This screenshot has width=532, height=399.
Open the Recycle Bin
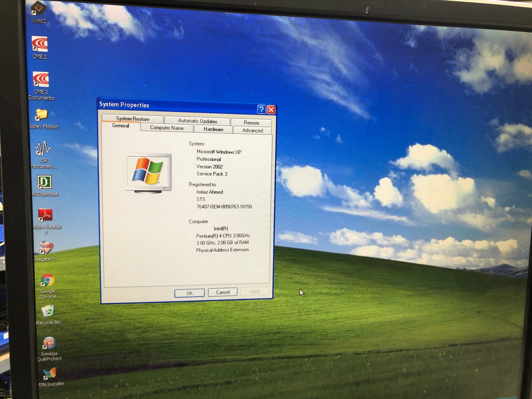point(48,312)
